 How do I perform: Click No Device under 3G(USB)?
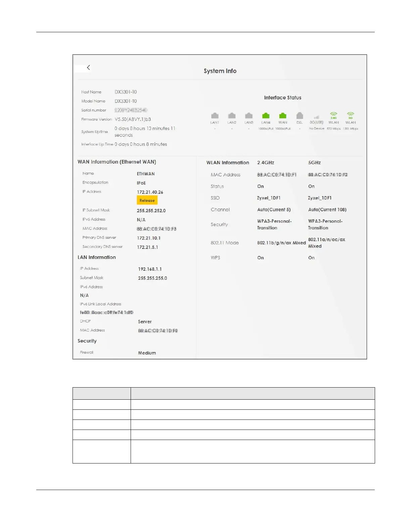tap(317, 129)
